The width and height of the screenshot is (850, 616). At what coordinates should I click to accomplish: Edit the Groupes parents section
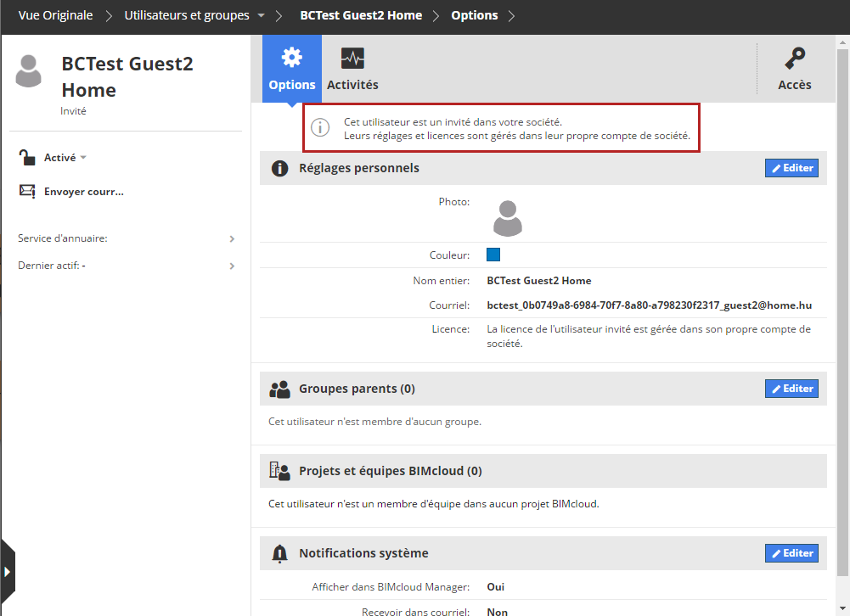point(791,389)
